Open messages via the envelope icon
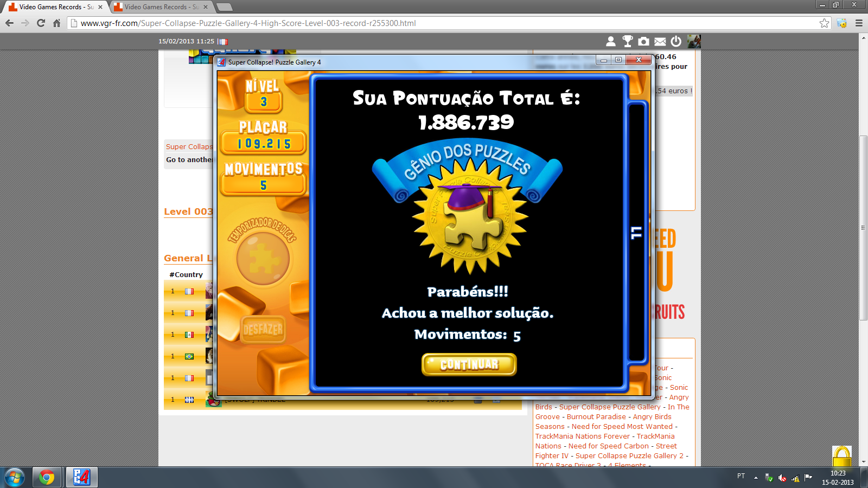868x488 pixels. (x=660, y=41)
